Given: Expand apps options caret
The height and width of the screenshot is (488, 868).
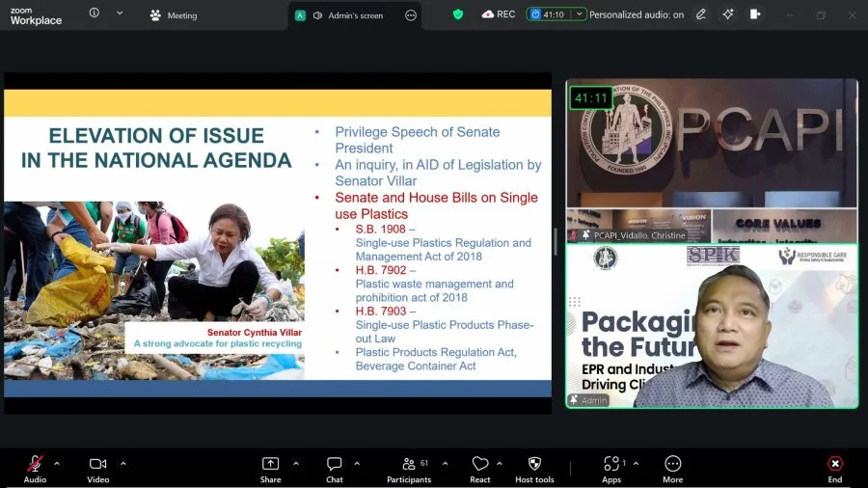Looking at the screenshot, I should click(637, 464).
